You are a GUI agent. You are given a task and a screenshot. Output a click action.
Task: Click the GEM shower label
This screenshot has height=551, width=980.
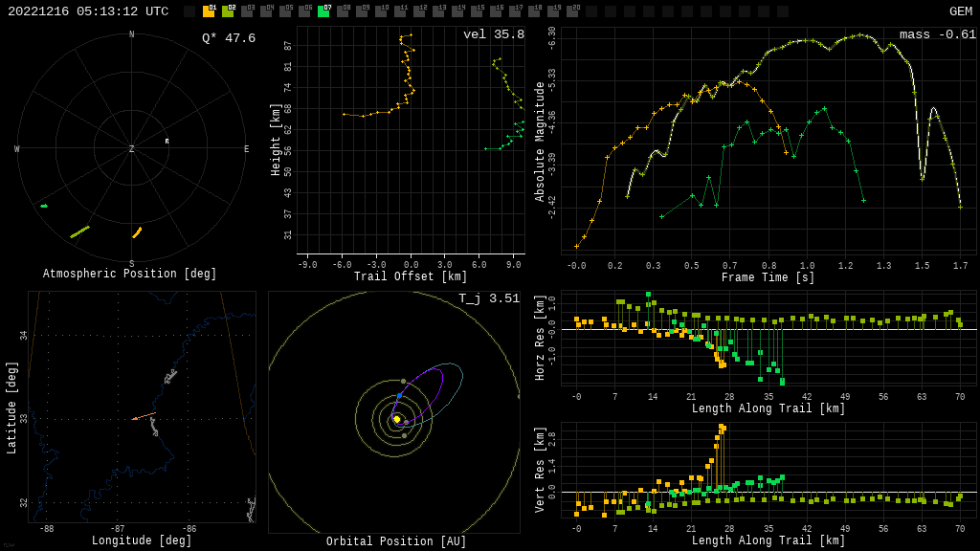[960, 11]
